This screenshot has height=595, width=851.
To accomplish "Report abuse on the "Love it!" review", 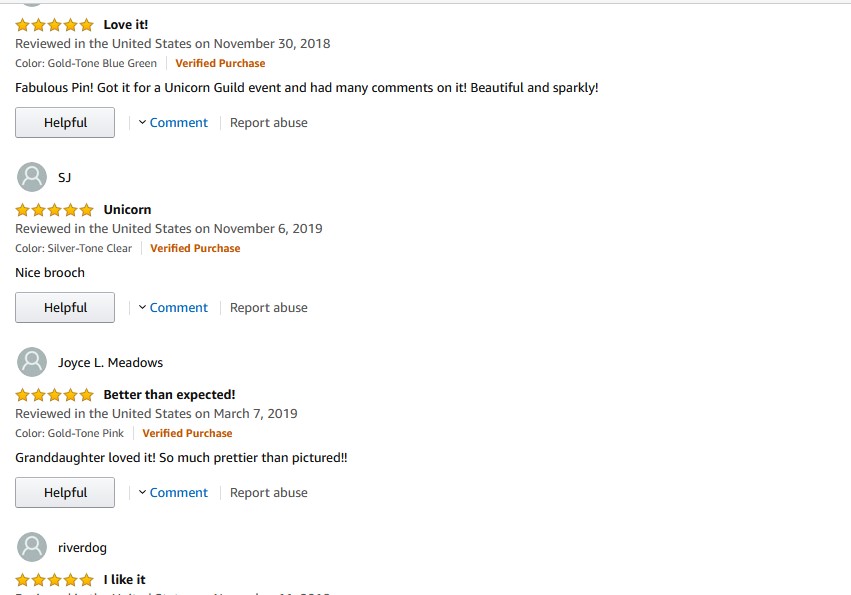I will [269, 123].
